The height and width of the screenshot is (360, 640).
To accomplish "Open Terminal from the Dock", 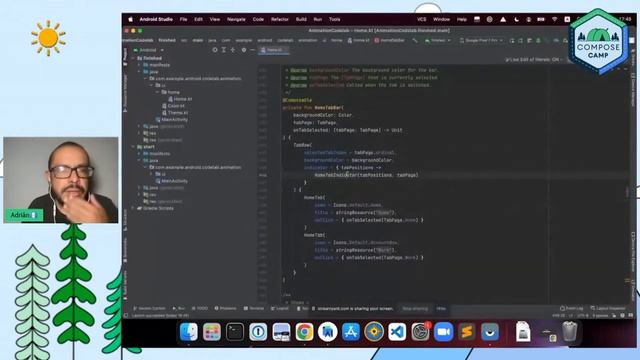I will coord(235,332).
